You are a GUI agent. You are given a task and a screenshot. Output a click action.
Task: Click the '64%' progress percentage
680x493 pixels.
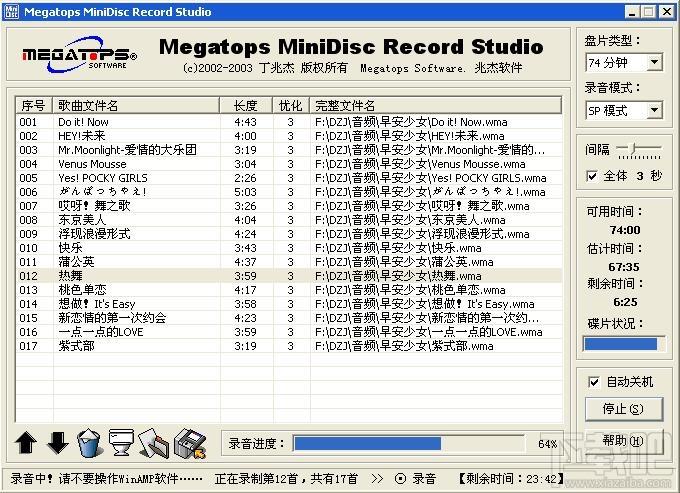547,444
